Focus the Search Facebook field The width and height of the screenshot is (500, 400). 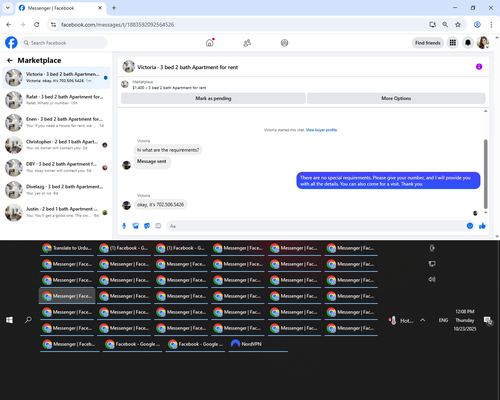[64, 43]
